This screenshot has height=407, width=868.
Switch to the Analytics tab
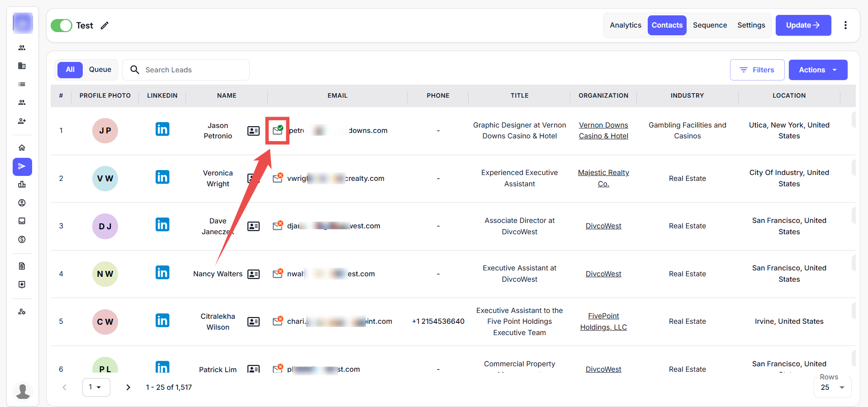point(625,25)
